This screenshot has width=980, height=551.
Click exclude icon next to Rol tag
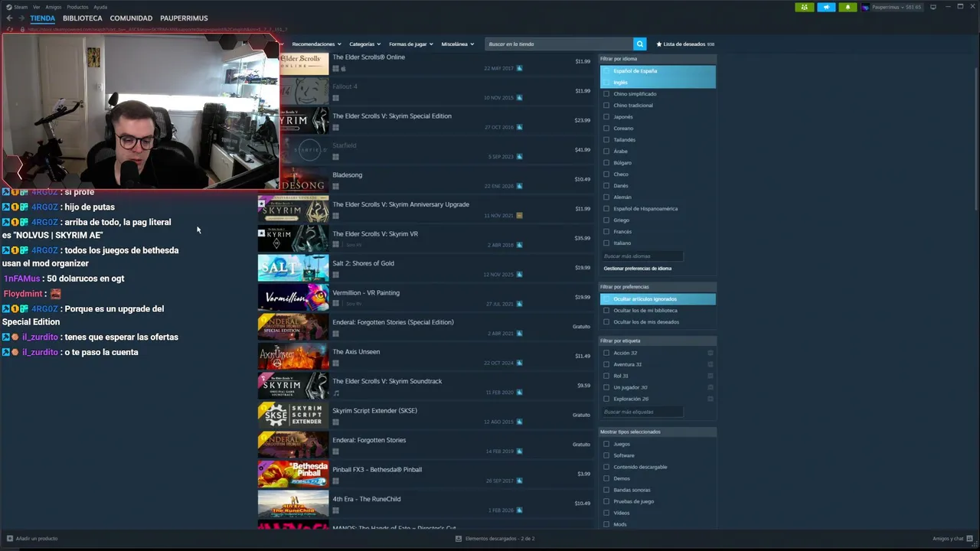pyautogui.click(x=710, y=376)
